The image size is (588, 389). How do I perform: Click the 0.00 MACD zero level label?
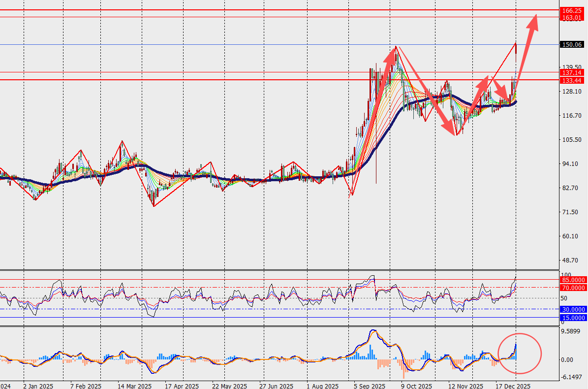click(567, 360)
